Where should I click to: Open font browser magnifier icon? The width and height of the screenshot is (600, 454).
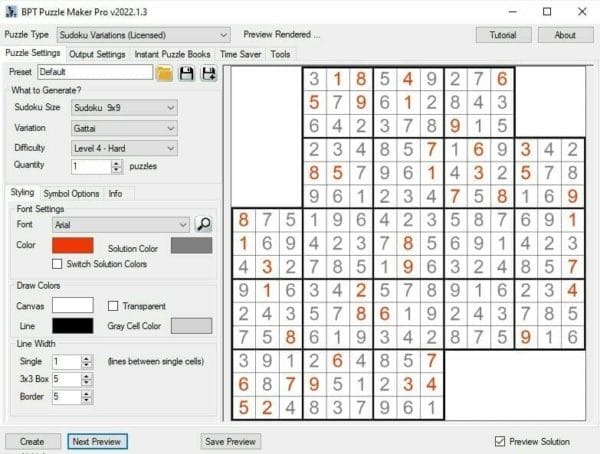[x=204, y=224]
